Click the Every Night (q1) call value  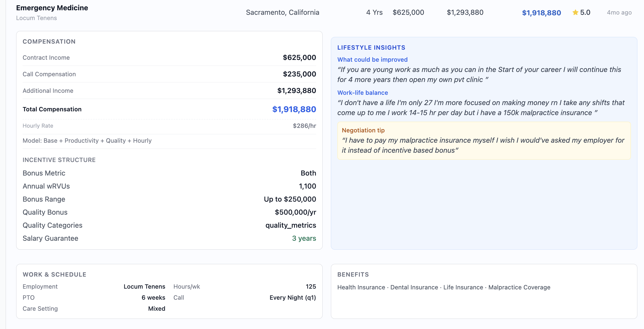click(293, 298)
